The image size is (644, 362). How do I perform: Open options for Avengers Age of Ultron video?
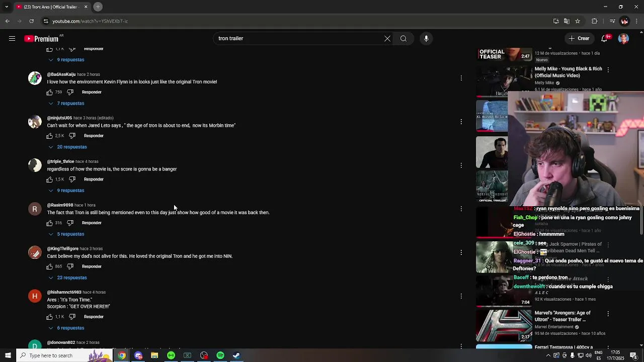click(x=608, y=314)
